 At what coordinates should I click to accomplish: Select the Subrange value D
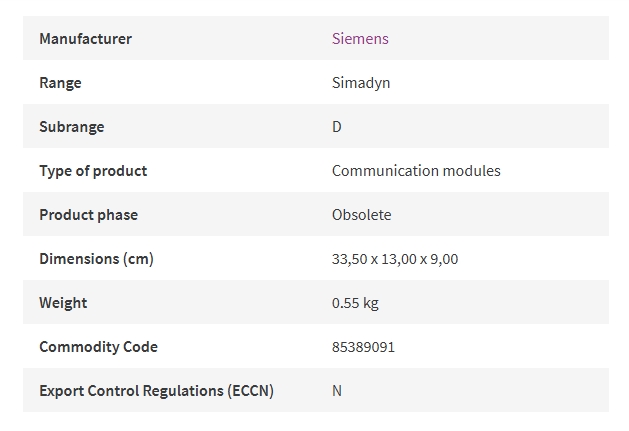coord(337,127)
